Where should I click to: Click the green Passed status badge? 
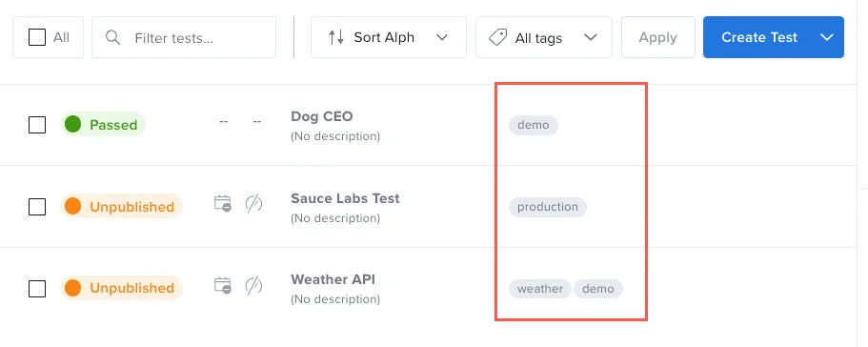(x=102, y=125)
